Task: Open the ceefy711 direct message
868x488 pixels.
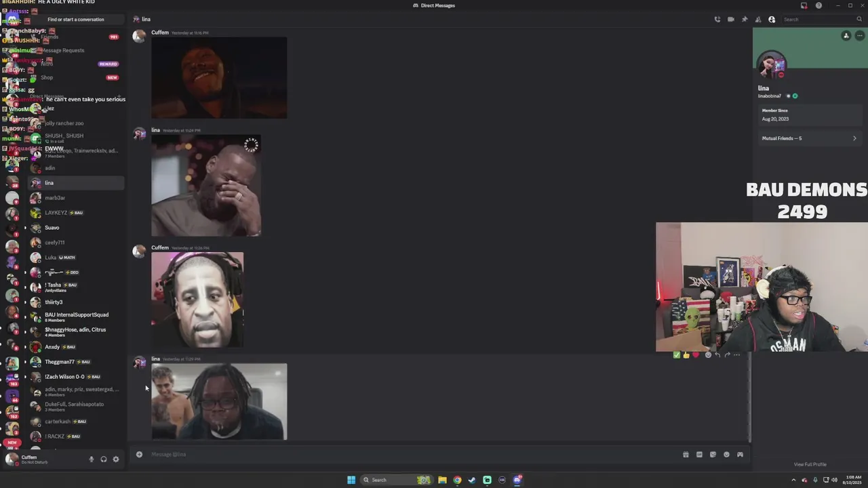Action: click(x=76, y=243)
